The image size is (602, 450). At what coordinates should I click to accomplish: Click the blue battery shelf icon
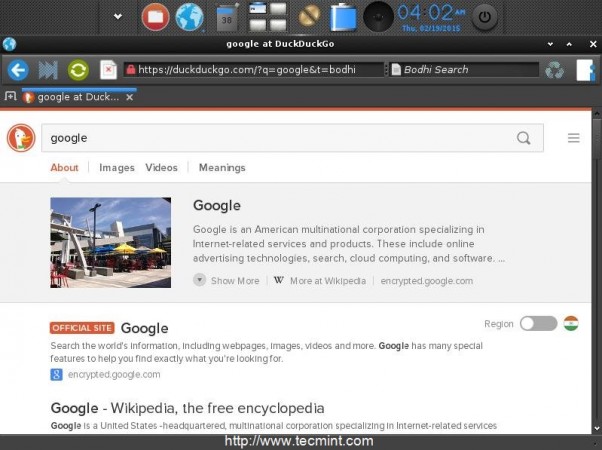pos(343,17)
